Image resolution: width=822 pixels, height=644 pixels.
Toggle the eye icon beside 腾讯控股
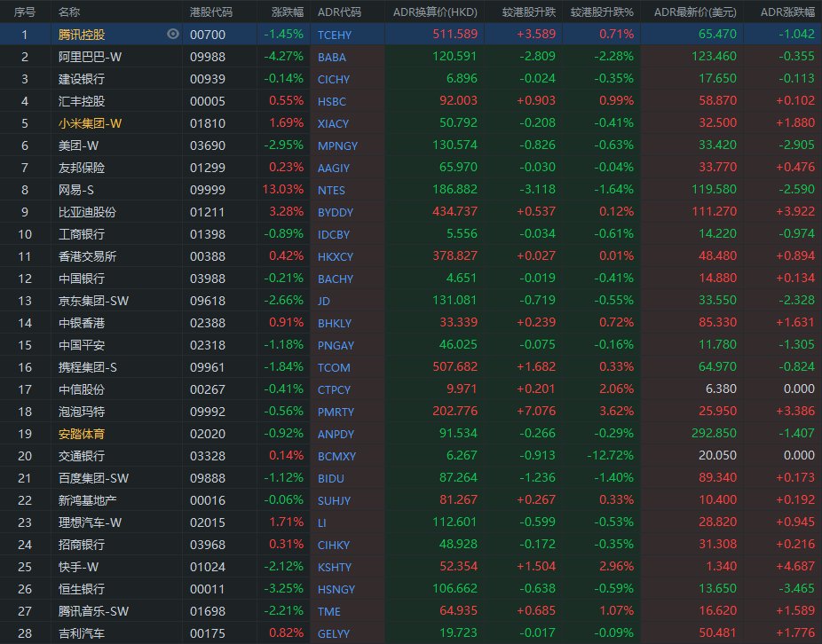[173, 34]
